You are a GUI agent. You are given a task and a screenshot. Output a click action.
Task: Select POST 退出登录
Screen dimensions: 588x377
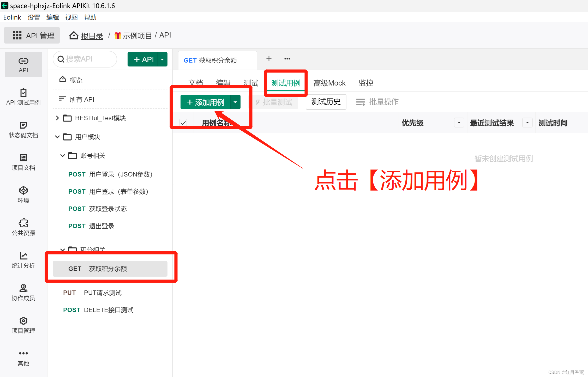coord(91,226)
